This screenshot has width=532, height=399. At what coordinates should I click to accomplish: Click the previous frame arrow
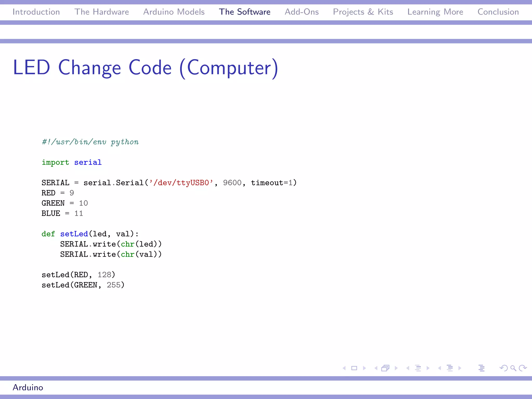(x=376, y=368)
